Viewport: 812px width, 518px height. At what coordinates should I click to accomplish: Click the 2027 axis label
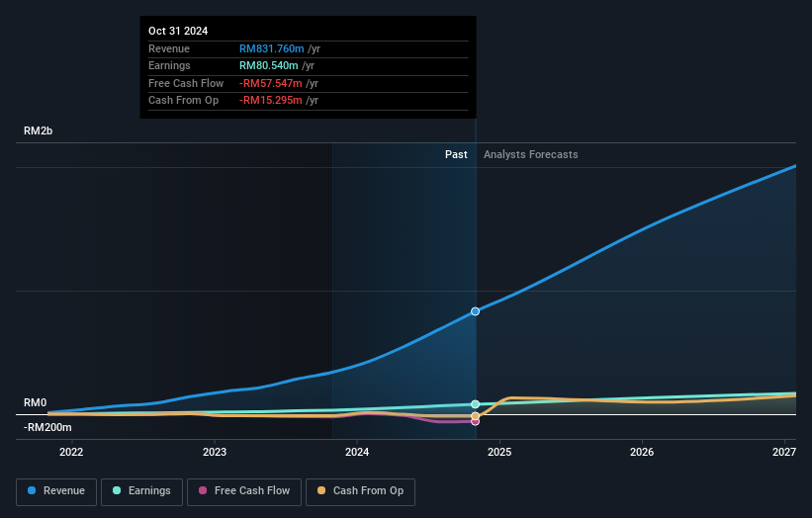784,453
